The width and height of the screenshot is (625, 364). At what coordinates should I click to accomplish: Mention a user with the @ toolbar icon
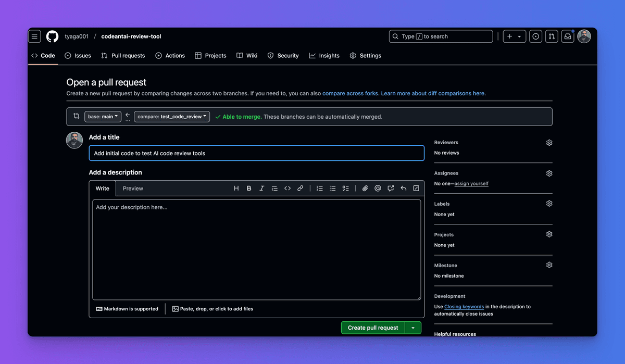point(378,188)
